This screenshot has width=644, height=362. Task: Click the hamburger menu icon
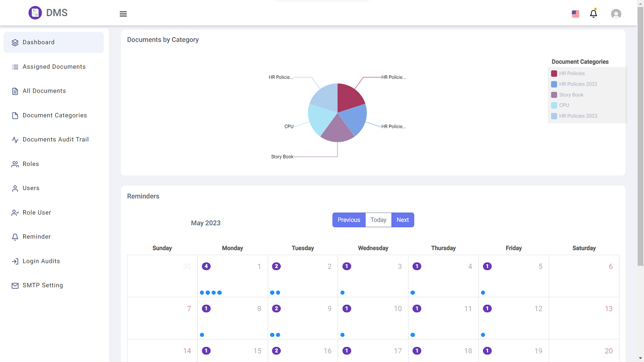point(123,14)
